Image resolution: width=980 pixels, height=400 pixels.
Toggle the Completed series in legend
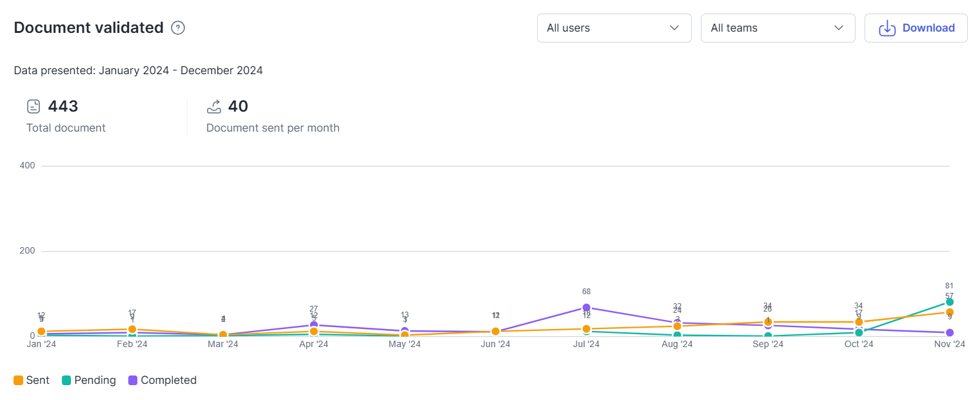point(168,380)
